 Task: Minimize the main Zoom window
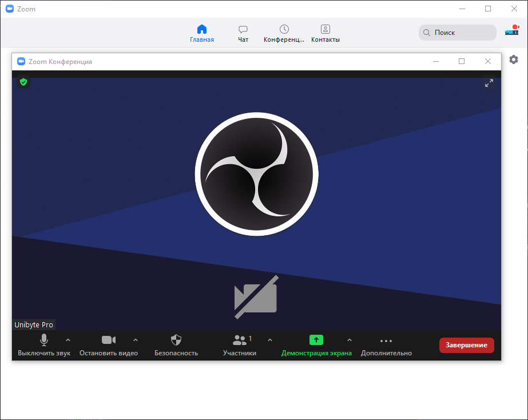click(462, 9)
